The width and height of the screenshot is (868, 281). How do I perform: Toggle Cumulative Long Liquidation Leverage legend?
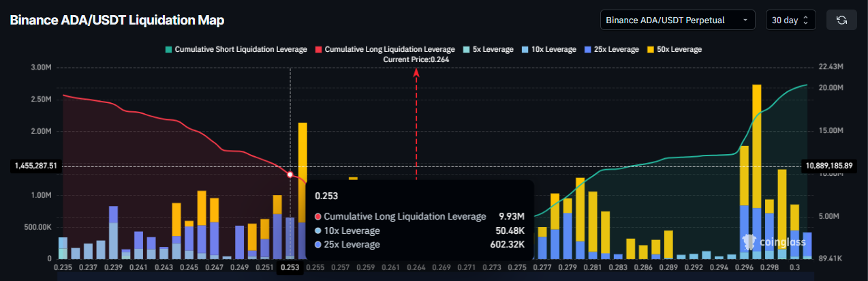pyautogui.click(x=389, y=49)
